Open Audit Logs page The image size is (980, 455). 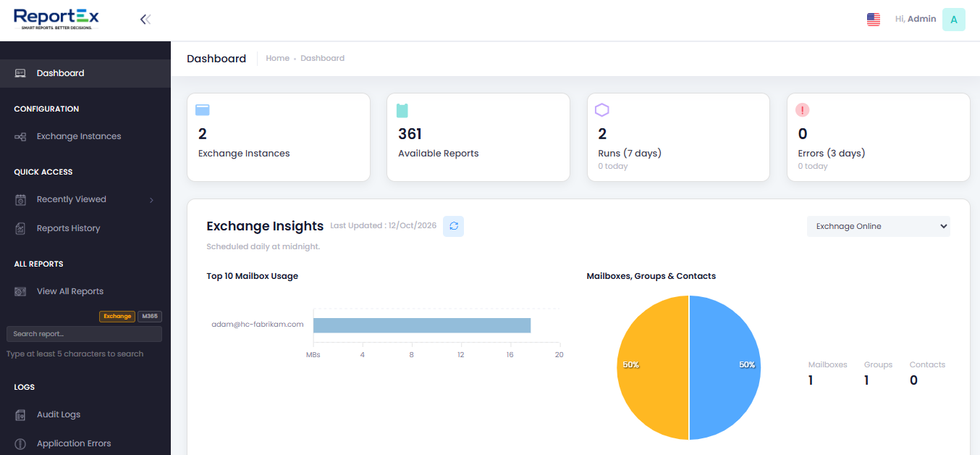[x=85, y=414]
